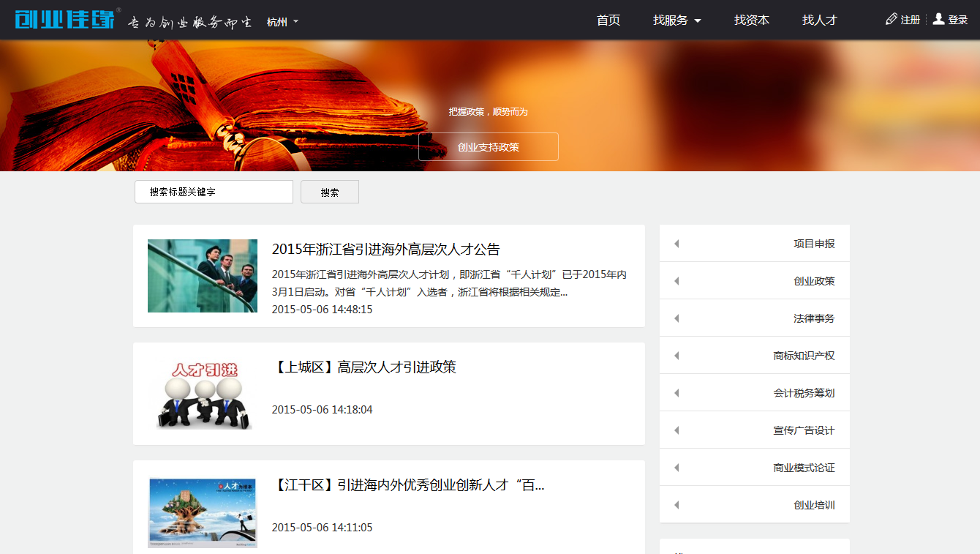Expand the 商标知识产权 sidebar category

803,356
